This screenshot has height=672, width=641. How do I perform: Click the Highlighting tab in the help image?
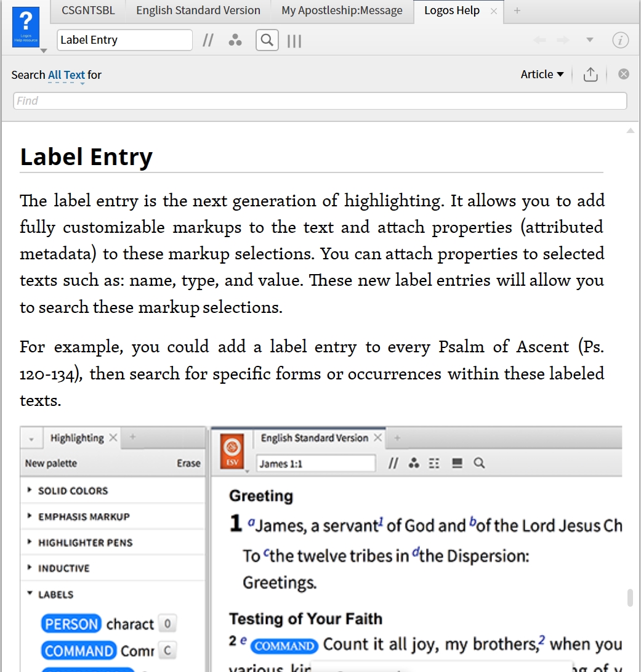click(77, 438)
